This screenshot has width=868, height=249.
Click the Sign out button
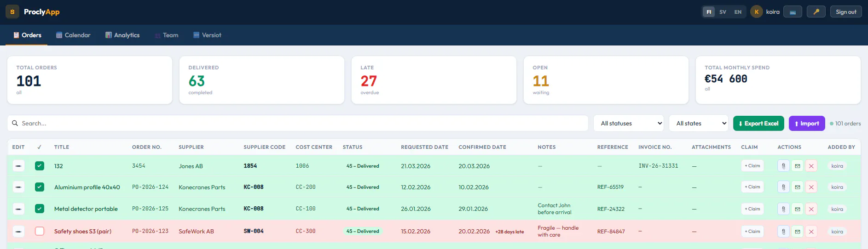click(x=846, y=12)
